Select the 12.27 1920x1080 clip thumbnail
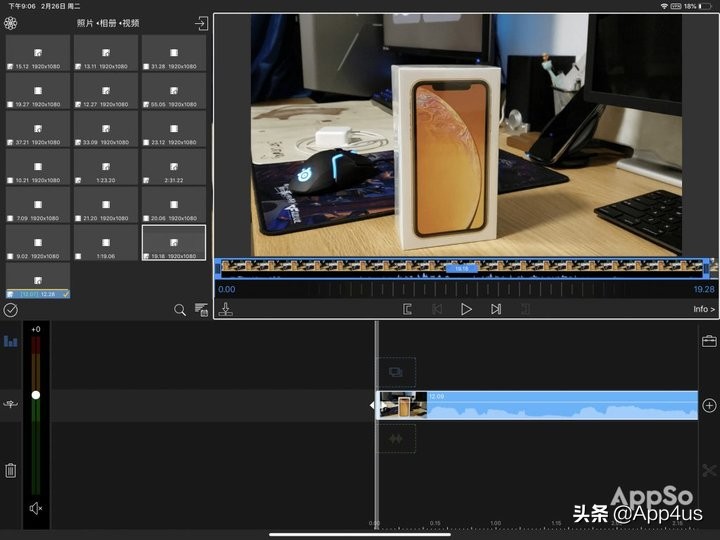Viewport: 720px width, 540px height. pyautogui.click(x=106, y=91)
